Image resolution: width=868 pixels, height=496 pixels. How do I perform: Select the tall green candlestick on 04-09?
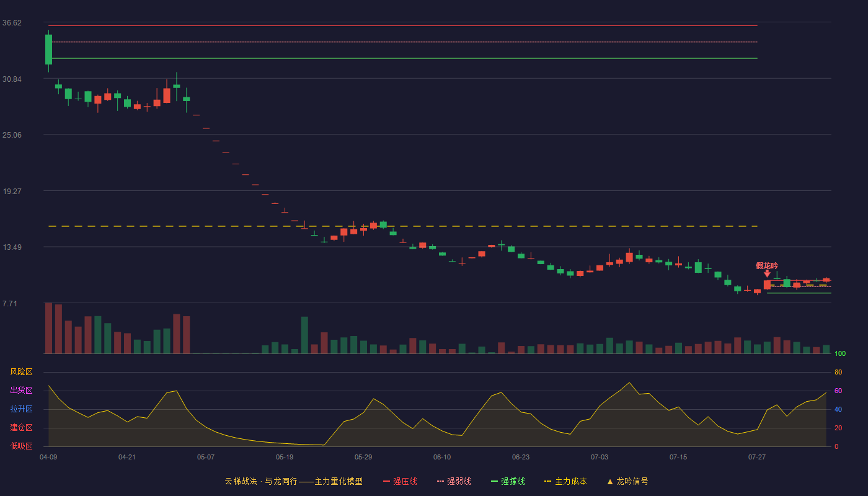(48, 50)
